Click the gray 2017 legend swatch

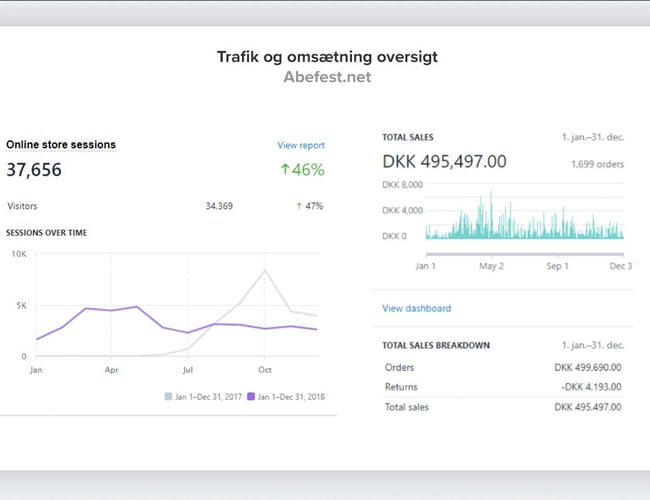tap(169, 396)
